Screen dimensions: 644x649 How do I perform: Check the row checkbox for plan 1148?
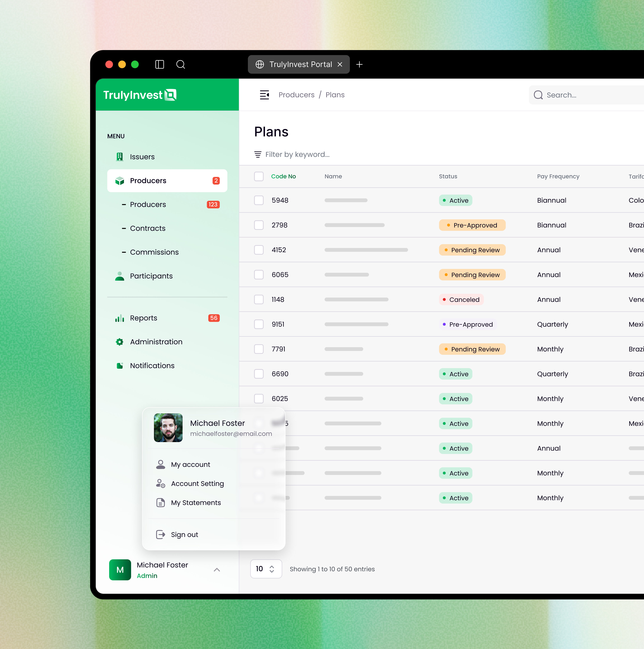tap(258, 299)
